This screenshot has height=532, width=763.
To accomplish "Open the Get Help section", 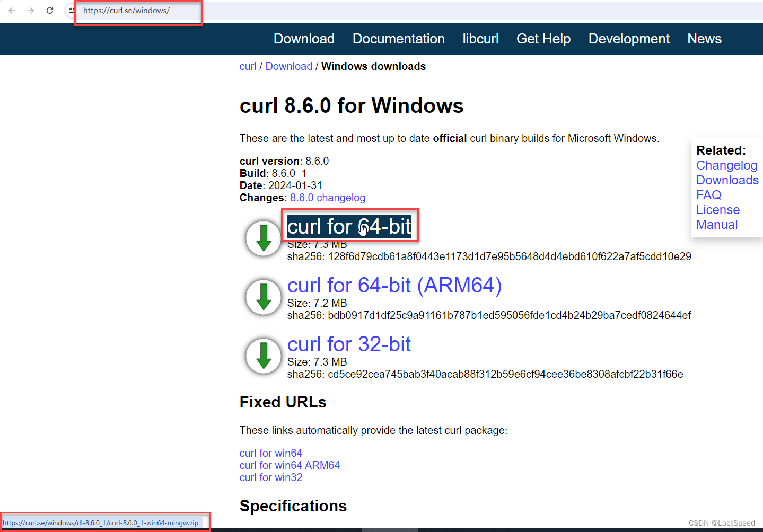I will pyautogui.click(x=543, y=39).
